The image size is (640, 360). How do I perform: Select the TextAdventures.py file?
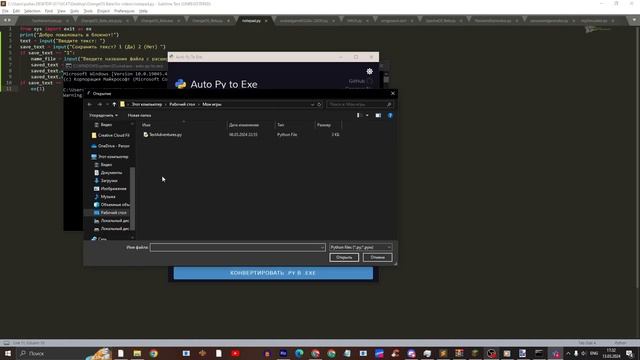click(x=165, y=134)
